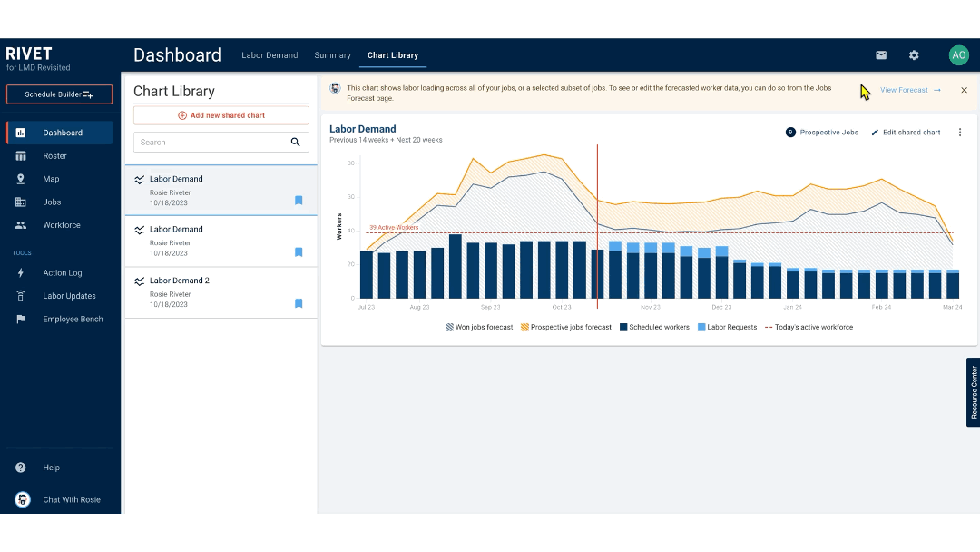Open the Jobs sidebar icon
The height and width of the screenshot is (552, 980).
tap(20, 202)
